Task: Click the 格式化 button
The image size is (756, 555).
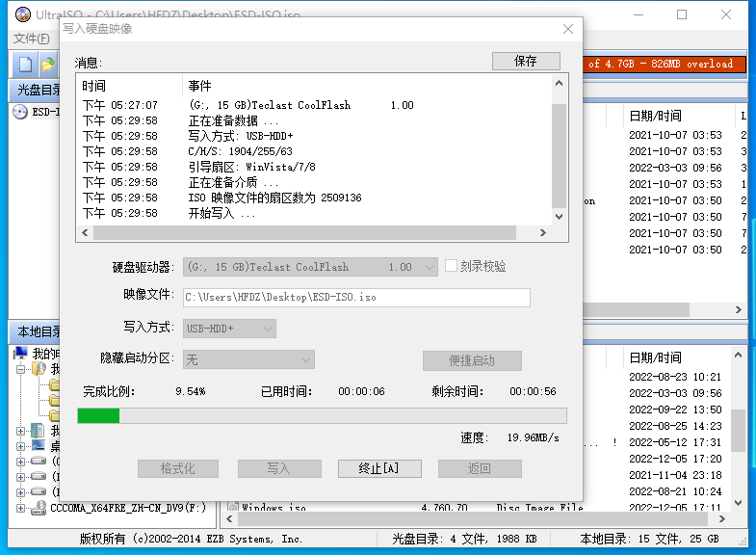Action: [178, 468]
